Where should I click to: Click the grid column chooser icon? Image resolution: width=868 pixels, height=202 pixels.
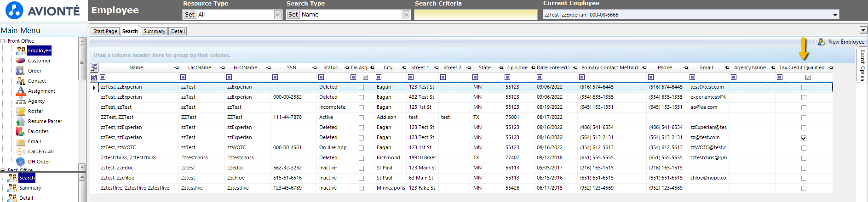tap(94, 67)
